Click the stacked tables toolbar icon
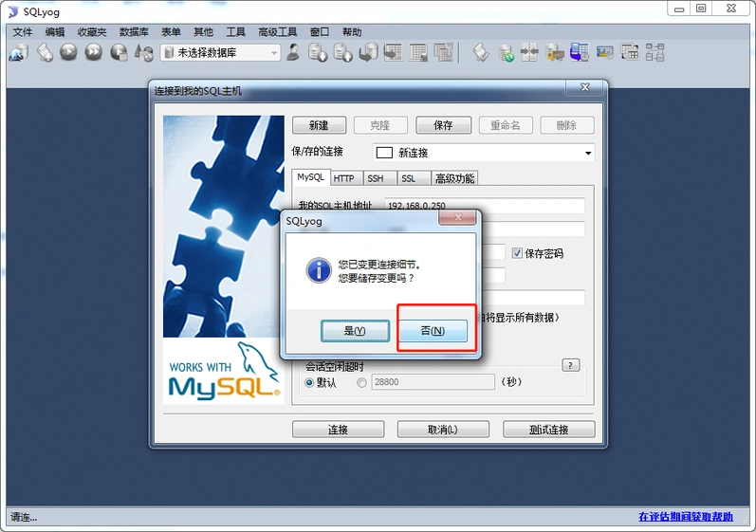The width and height of the screenshot is (756, 532). [x=444, y=52]
